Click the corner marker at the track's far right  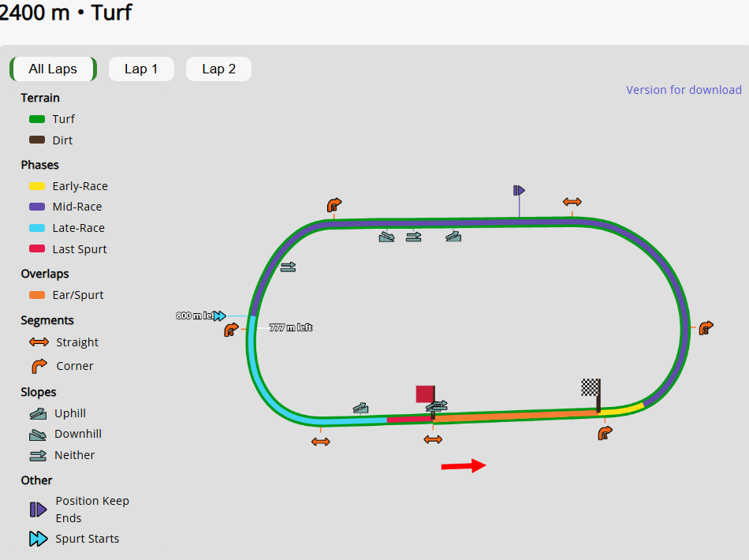(x=706, y=328)
